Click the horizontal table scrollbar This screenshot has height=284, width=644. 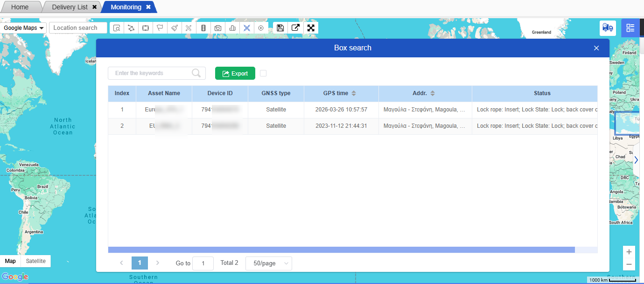[x=341, y=250]
